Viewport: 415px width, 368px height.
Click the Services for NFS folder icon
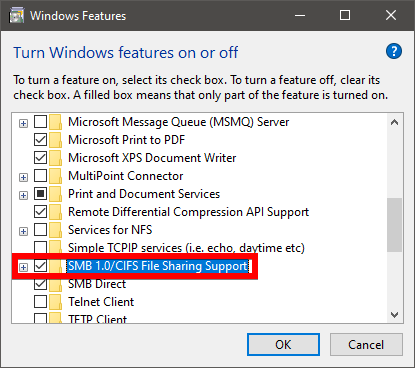click(x=55, y=230)
